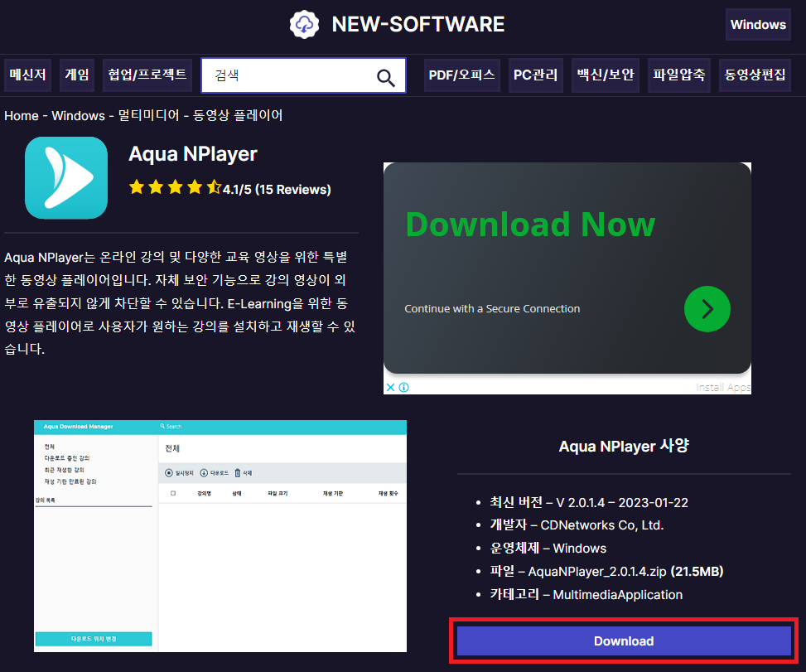Open the 백신/보안 category

pos(606,75)
